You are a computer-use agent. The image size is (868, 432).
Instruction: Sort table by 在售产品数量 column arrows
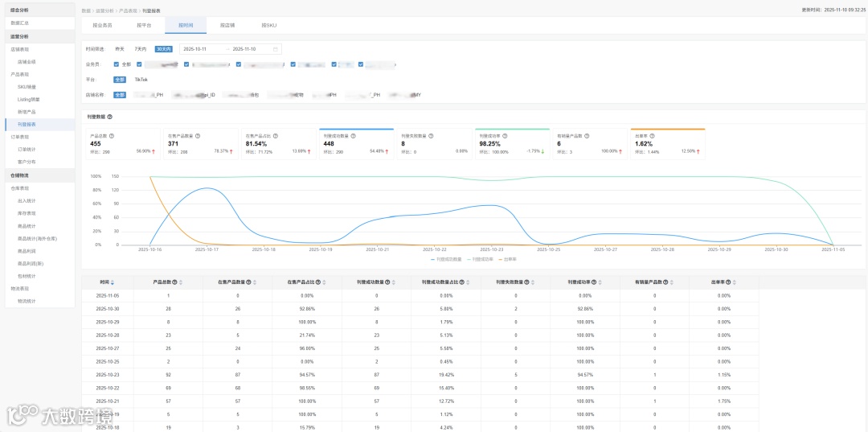(x=256, y=282)
